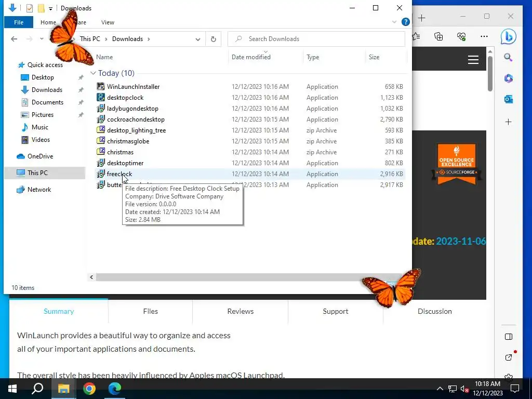Click breadcrumb arrow after Downloads
Screen dimensions: 532x399
(148, 39)
